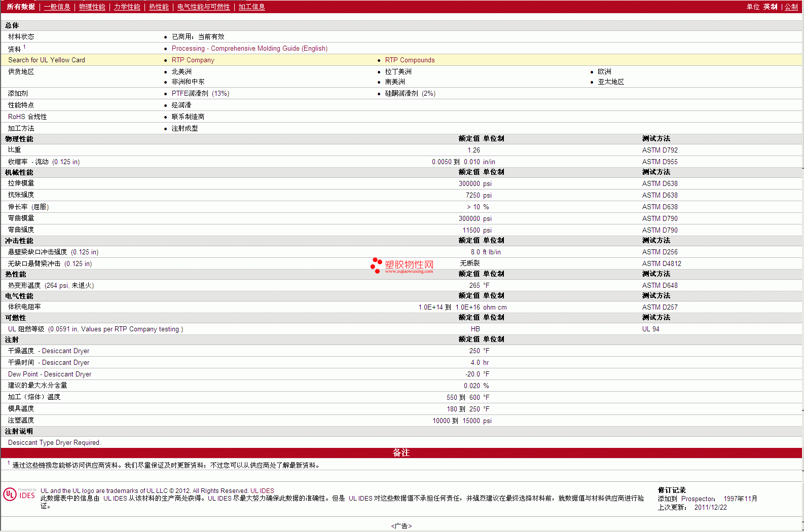
Task: Select 抗张强度 value 7250 psi
Action: pos(478,195)
